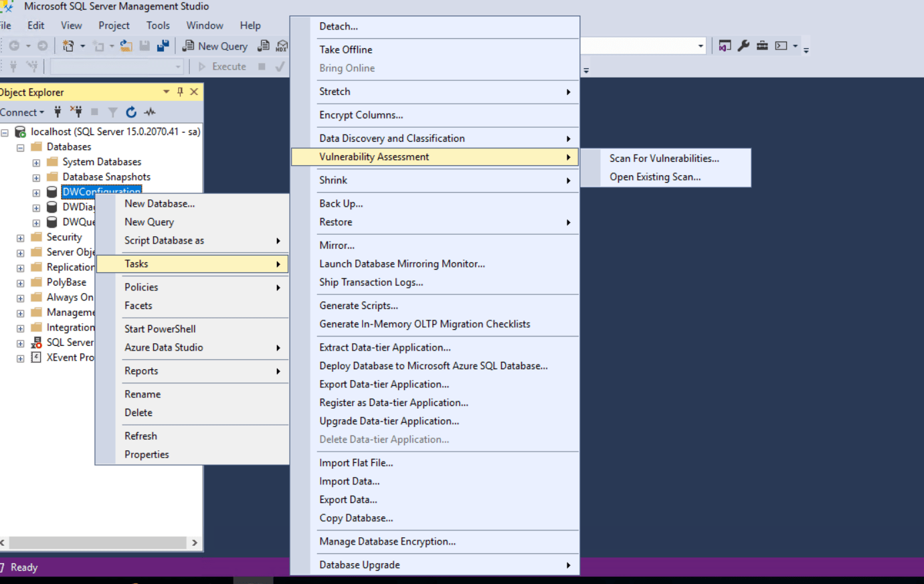Click the Disconnect plug icon with red X
The image size is (924, 584).
[76, 112]
